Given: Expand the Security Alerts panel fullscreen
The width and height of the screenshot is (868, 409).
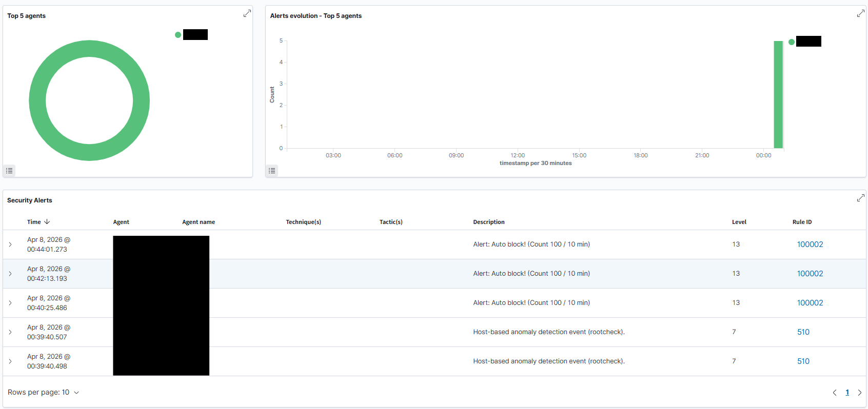Looking at the screenshot, I should point(860,198).
